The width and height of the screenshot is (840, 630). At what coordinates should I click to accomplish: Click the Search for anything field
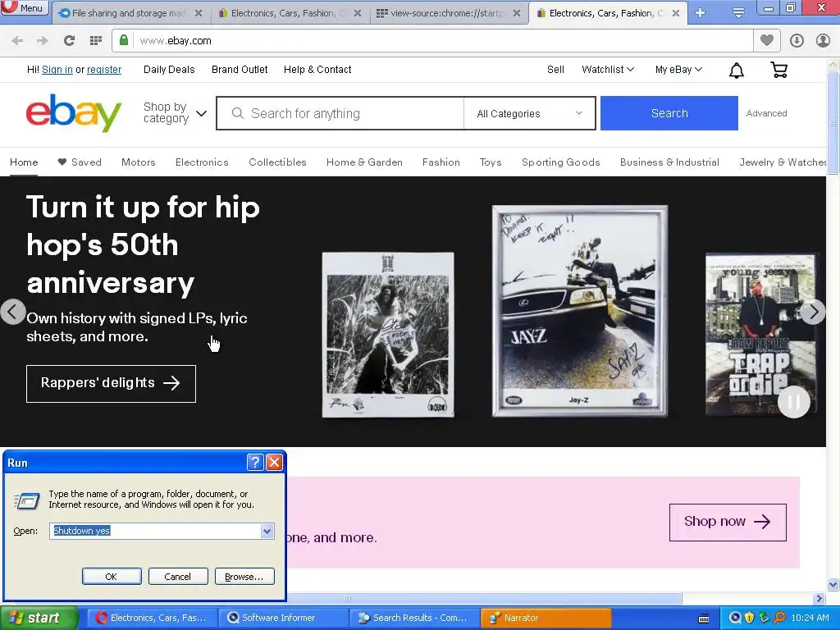pos(340,113)
